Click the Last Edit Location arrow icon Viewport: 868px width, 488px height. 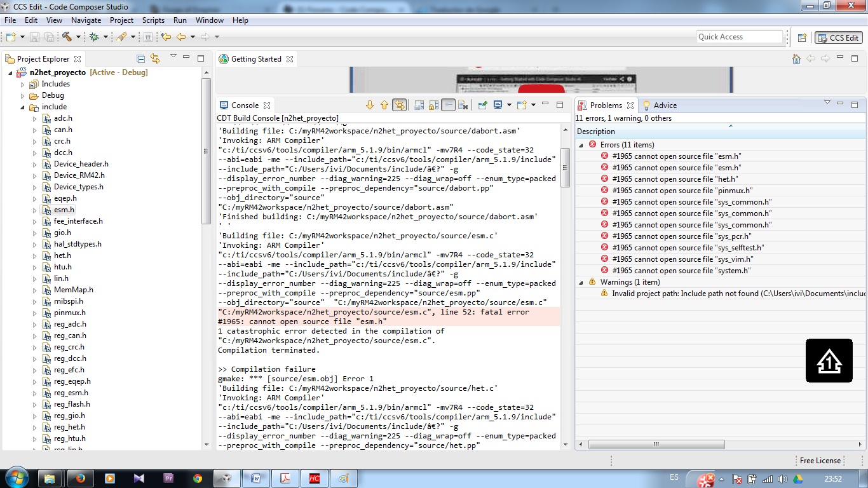pyautogui.click(x=166, y=37)
